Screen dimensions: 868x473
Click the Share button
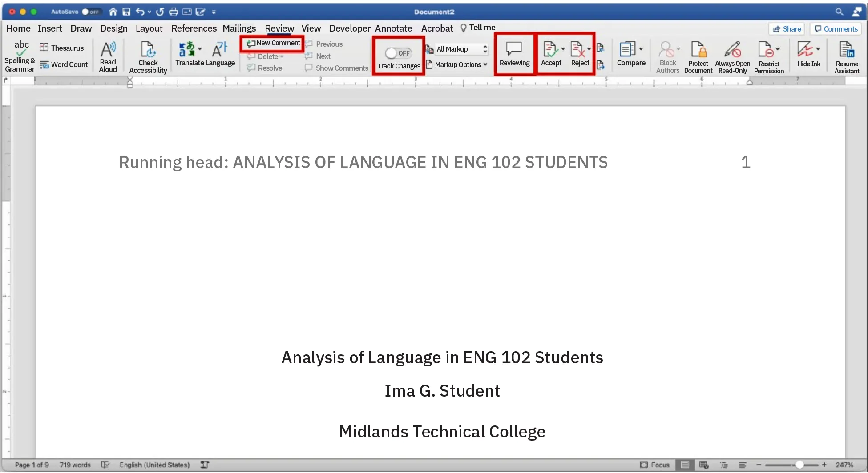(786, 28)
